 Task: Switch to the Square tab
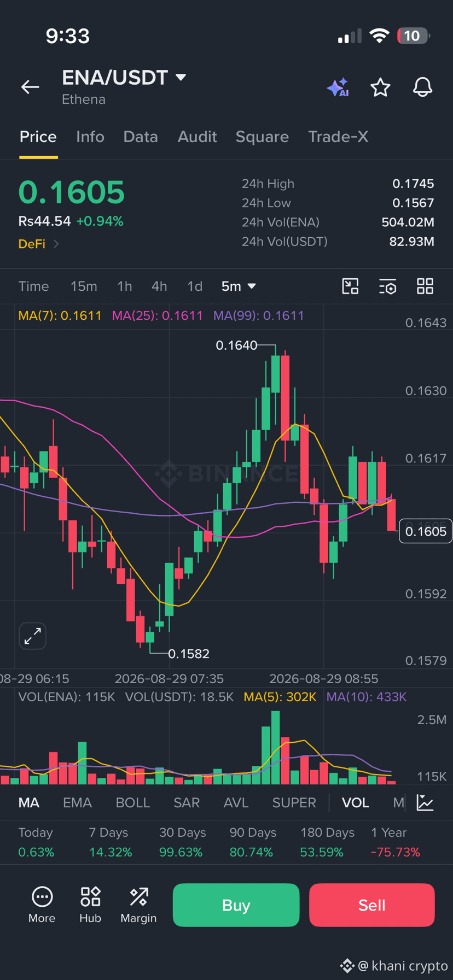point(262,137)
